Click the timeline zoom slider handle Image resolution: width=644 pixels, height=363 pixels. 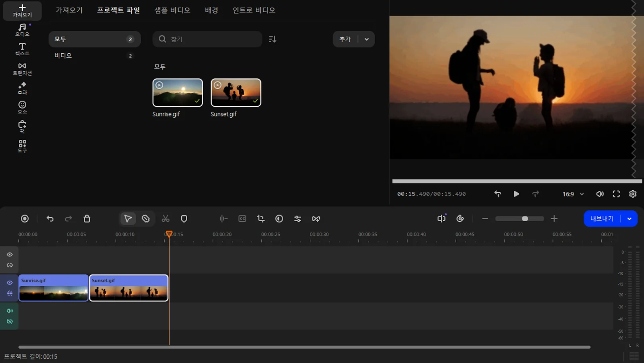tap(525, 219)
